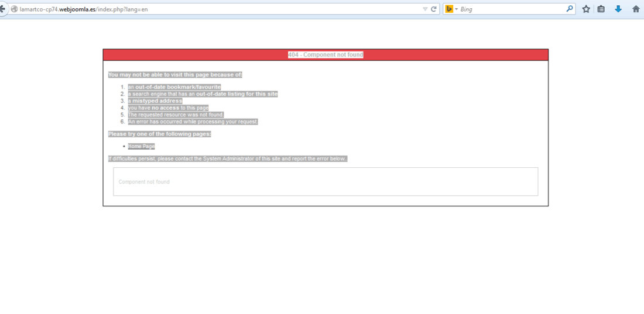Click the magnifier search icon
Screen dimensions: 644x314
(570, 9)
